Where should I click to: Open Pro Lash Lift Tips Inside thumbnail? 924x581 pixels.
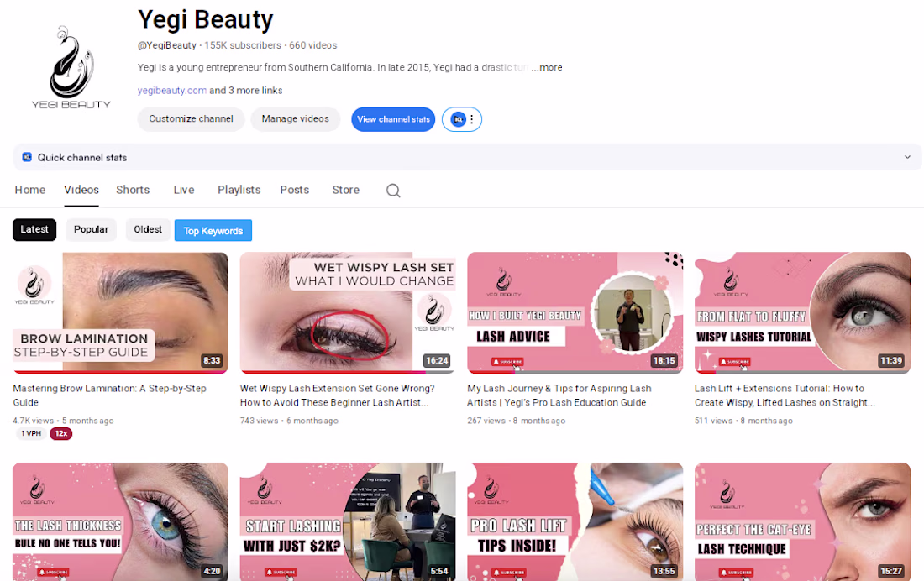(x=575, y=521)
